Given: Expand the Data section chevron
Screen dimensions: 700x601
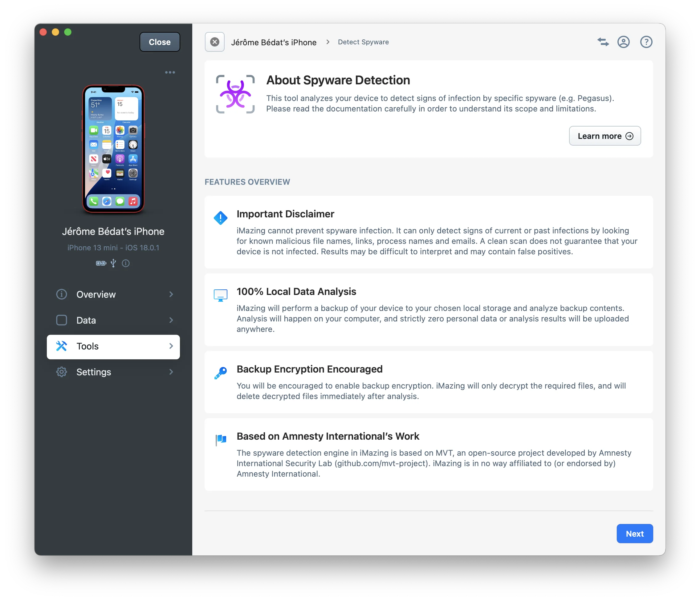Looking at the screenshot, I should coord(171,320).
